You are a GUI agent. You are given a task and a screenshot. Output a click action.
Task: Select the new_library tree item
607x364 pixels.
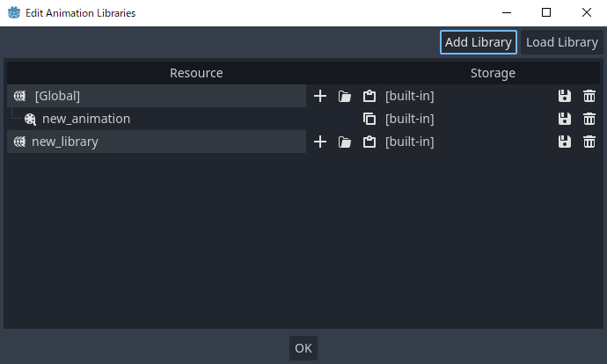[64, 142]
